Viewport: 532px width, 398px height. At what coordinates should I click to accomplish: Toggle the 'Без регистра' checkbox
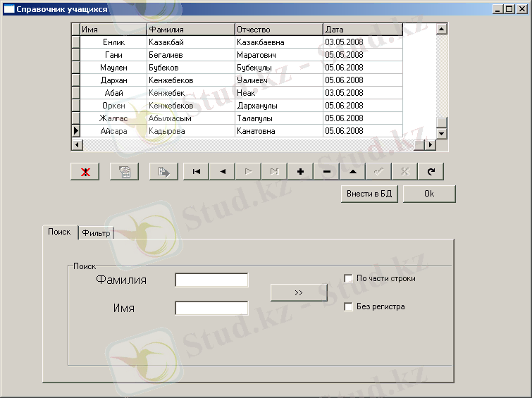[x=348, y=306]
